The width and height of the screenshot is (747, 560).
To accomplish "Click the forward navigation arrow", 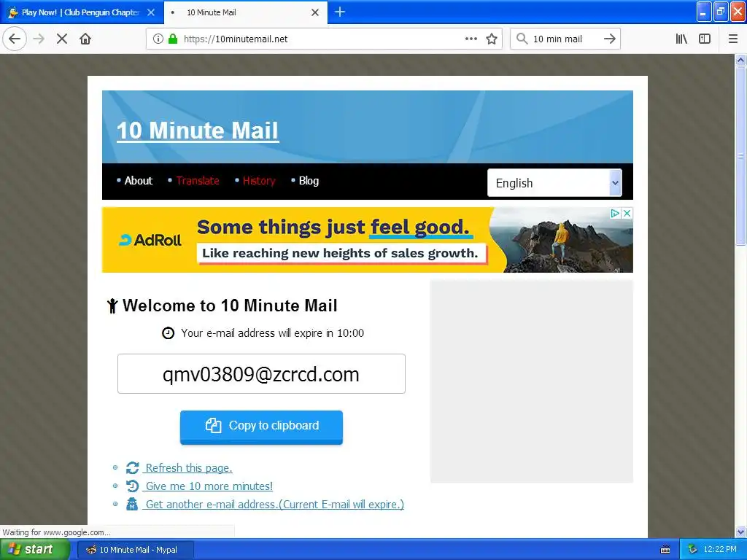I will [39, 39].
